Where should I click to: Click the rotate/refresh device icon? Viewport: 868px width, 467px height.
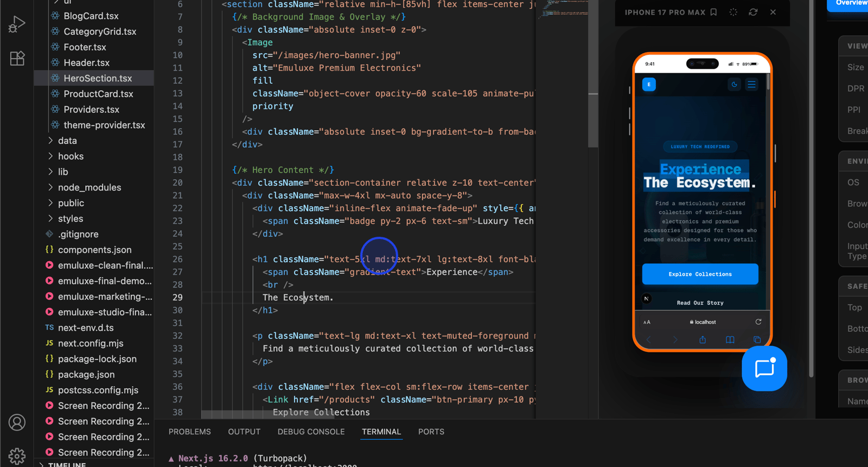point(753,12)
